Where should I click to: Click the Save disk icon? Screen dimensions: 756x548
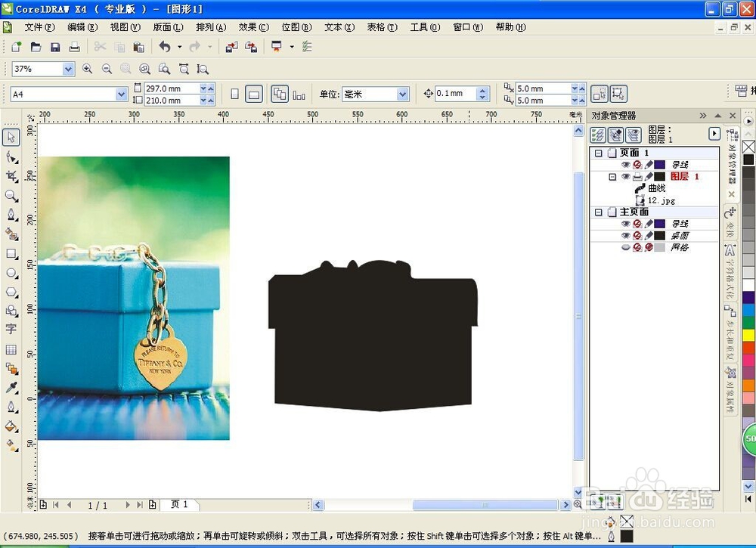click(x=55, y=47)
